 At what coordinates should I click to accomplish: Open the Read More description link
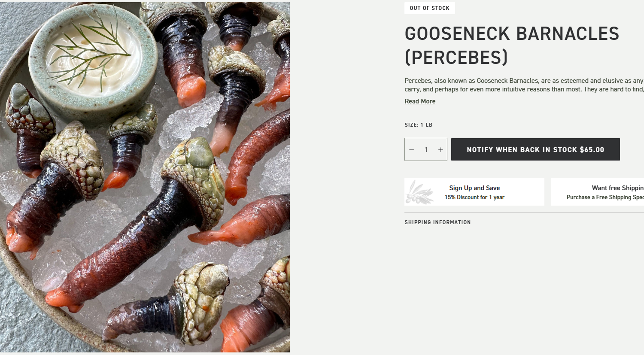pos(420,101)
